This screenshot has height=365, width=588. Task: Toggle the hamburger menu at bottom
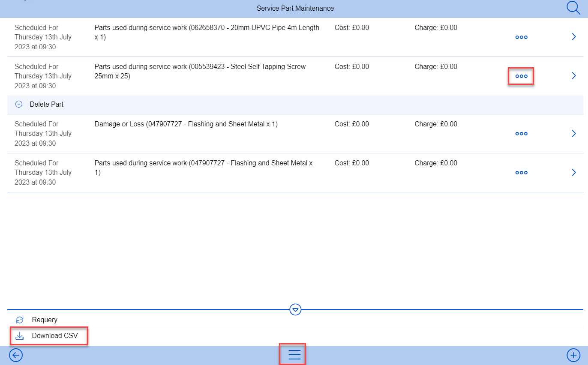[x=294, y=355]
